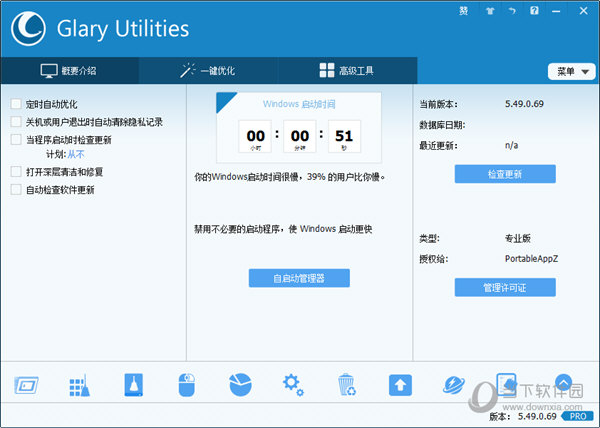The height and width of the screenshot is (428, 600).
Task: Click the PRO badge in status bar
Action: point(578,416)
